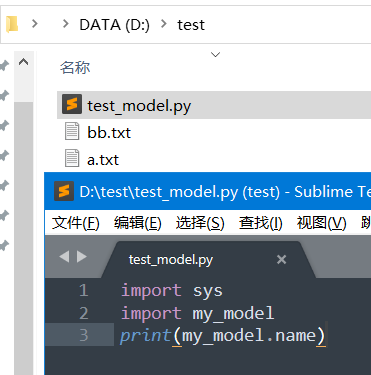Open the 文件(F) menu
371x375 pixels.
click(x=76, y=222)
